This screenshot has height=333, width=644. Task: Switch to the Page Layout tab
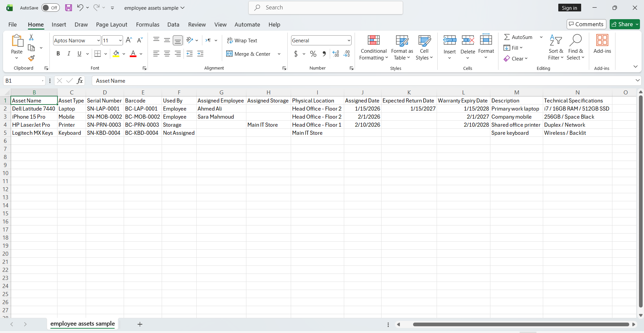pos(112,25)
